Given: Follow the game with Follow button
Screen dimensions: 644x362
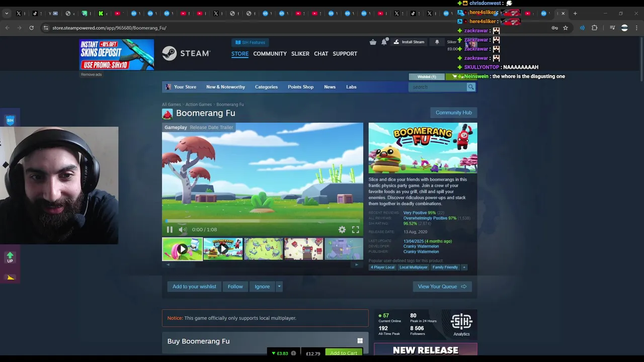Looking at the screenshot, I should pyautogui.click(x=235, y=287).
